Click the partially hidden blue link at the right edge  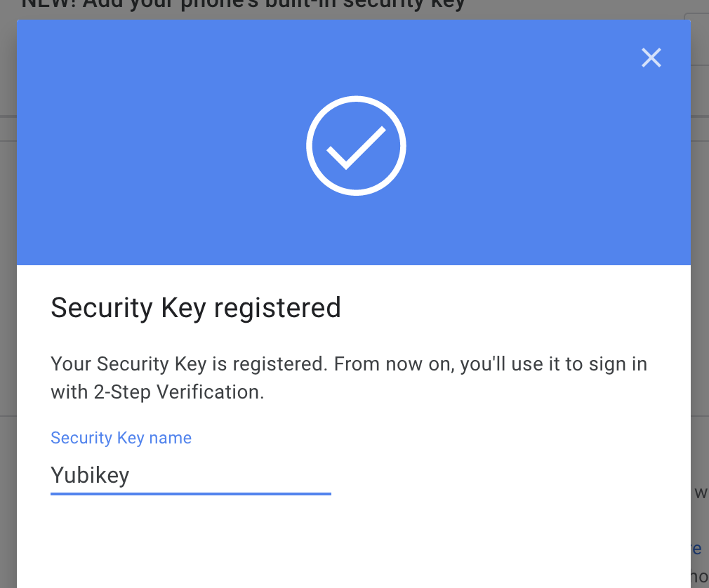point(697,549)
